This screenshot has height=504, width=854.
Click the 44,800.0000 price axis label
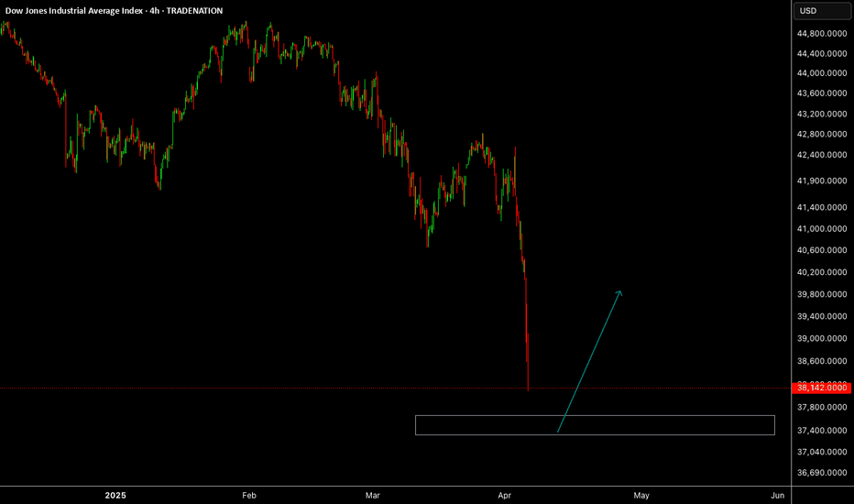point(822,33)
